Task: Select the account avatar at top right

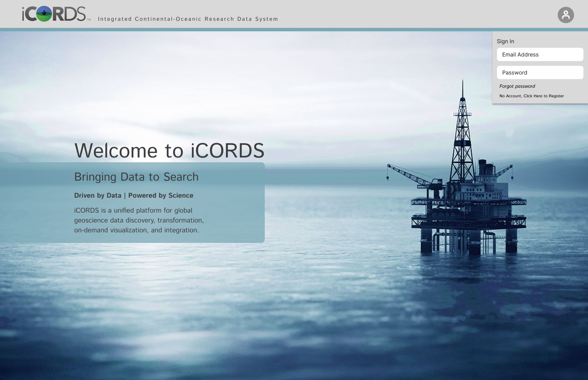Action: pyautogui.click(x=566, y=14)
